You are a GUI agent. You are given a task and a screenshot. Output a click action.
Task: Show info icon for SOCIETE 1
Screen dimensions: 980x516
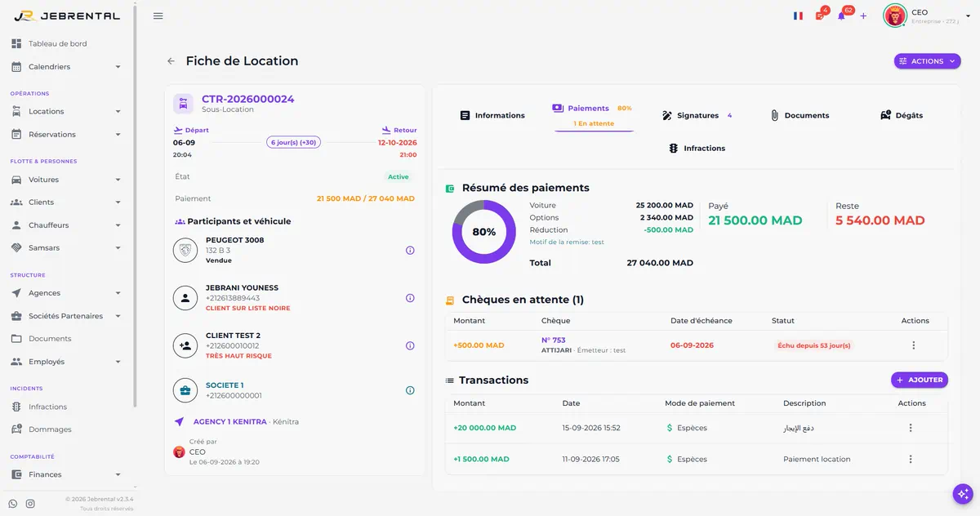pos(410,390)
